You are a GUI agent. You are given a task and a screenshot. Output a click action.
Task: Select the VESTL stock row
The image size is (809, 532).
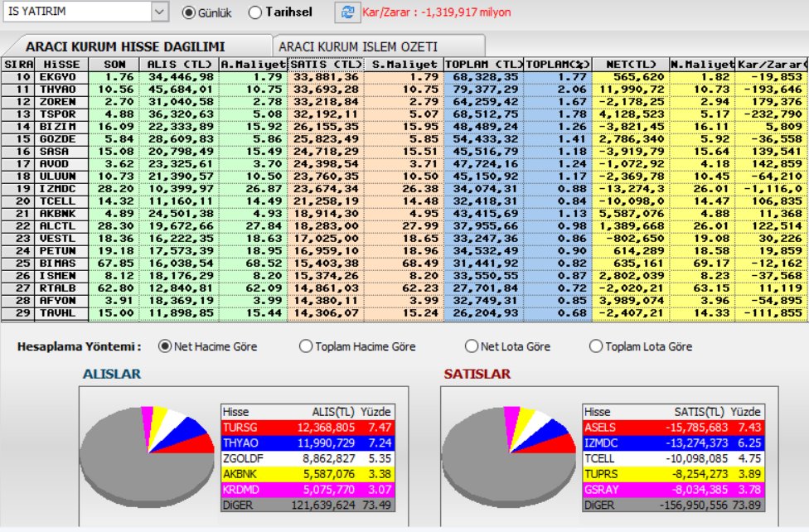404,239
